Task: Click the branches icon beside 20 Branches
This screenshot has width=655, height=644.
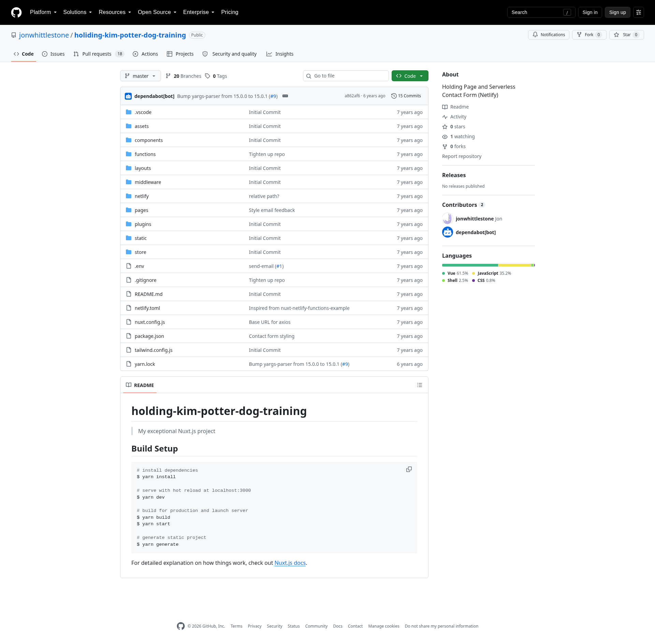Action: coord(168,76)
